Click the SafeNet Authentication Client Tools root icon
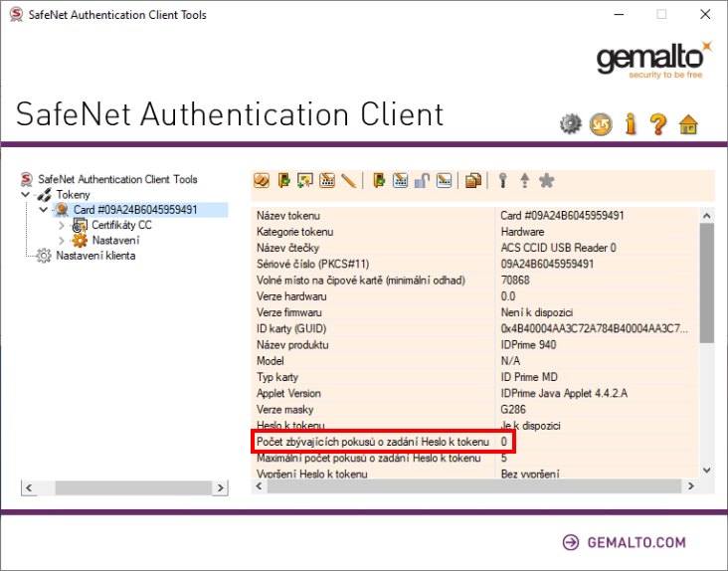 (27, 179)
